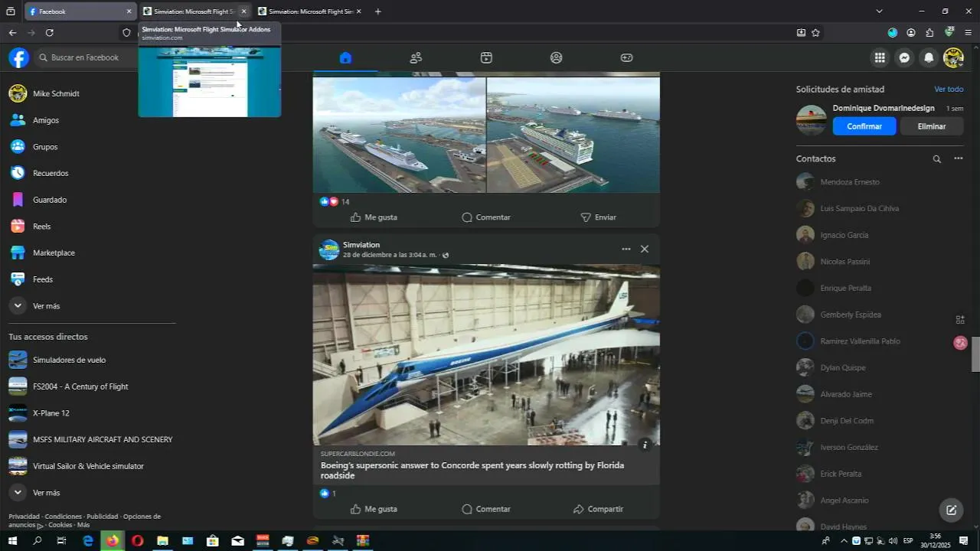The width and height of the screenshot is (980, 551).
Task: Open the new group call icon
Action: [x=960, y=320]
